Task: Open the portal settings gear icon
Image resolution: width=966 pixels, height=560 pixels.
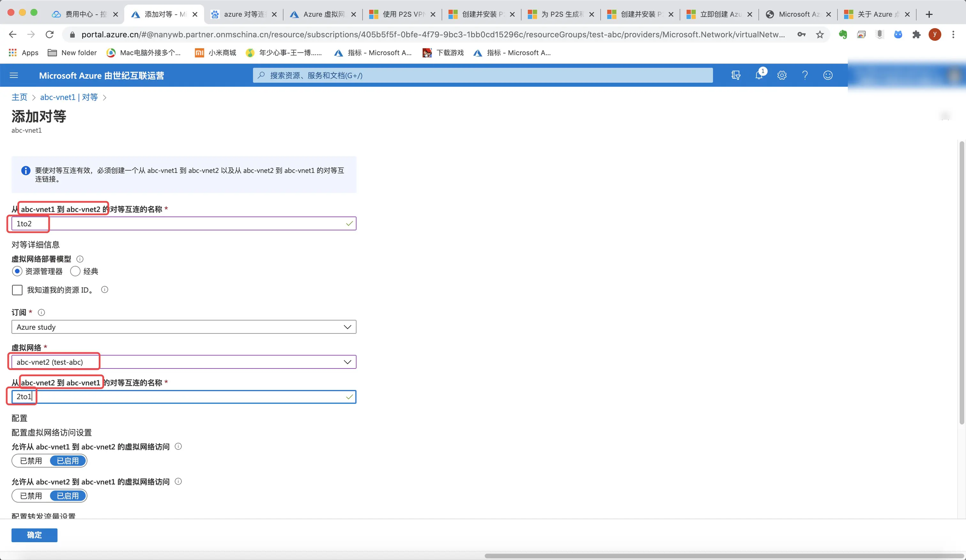Action: (x=782, y=75)
